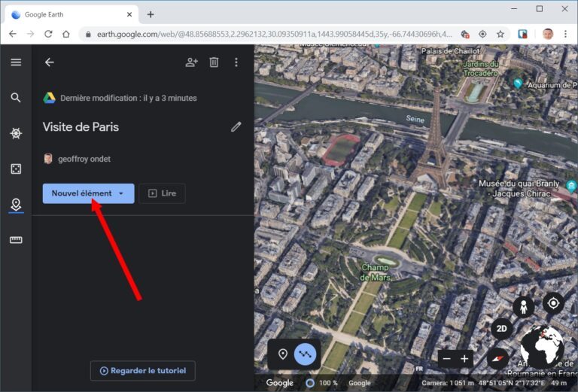This screenshot has width=578, height=392.
Task: Open a new browser tab
Action: pos(151,14)
